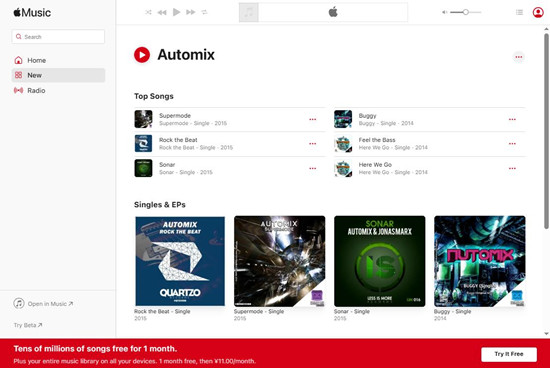Open the Rock the Beat single album cover
This screenshot has height=368, width=550.
click(x=180, y=261)
